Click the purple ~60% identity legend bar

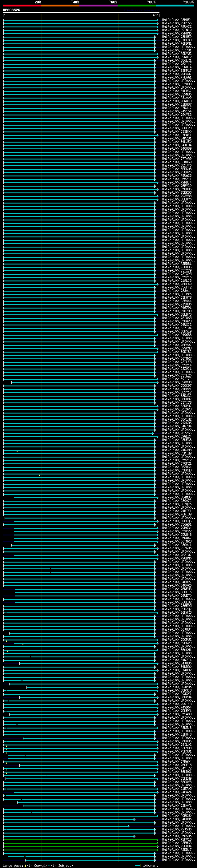point(99,6)
